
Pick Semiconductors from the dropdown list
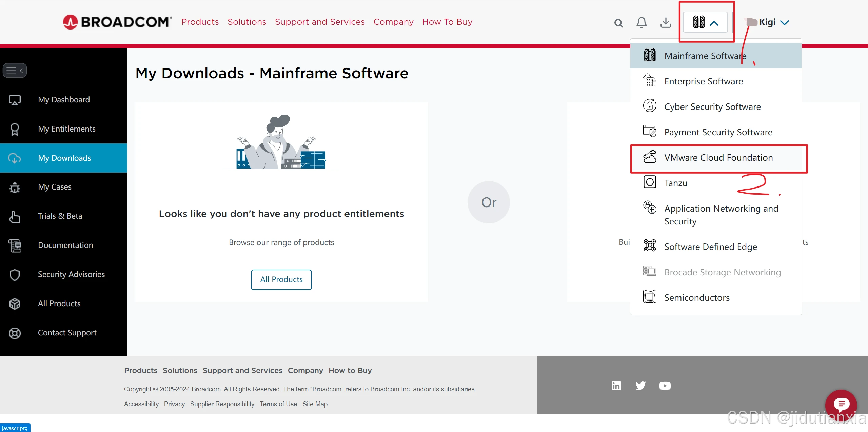click(x=697, y=298)
